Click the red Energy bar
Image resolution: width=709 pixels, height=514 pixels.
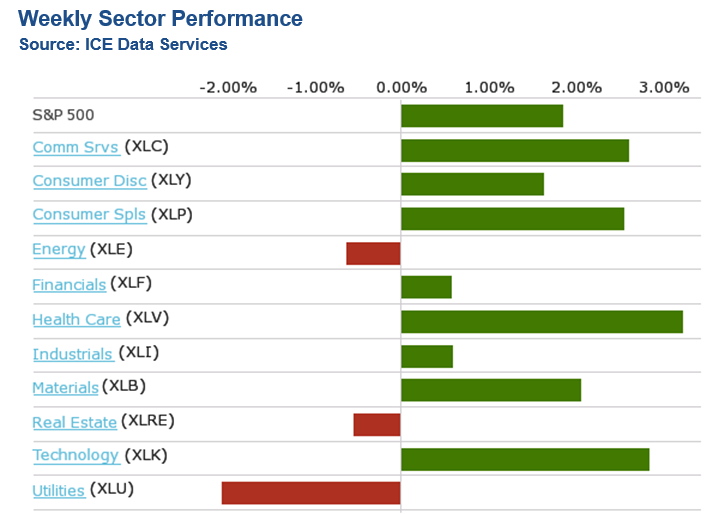[x=373, y=253]
